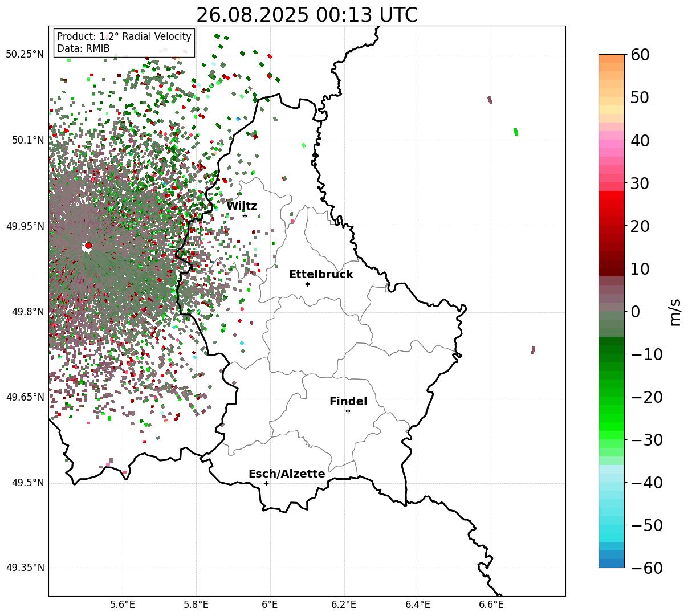Click the 49.95°N latitude tick label

pyautogui.click(x=25, y=226)
